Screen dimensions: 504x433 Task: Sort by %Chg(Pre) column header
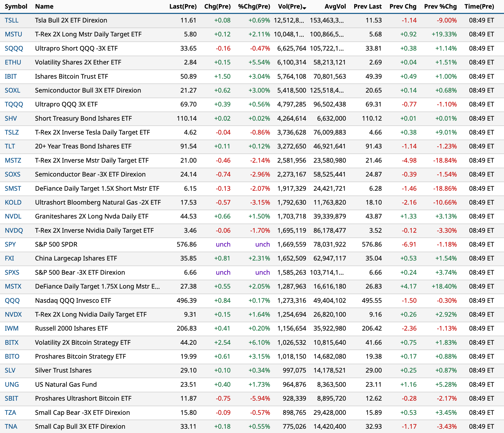[x=254, y=7]
